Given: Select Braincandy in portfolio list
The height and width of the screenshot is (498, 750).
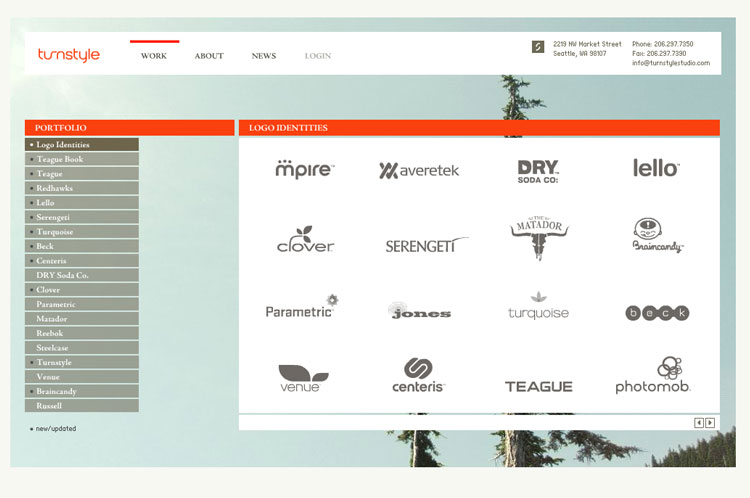Looking at the screenshot, I should [x=82, y=391].
